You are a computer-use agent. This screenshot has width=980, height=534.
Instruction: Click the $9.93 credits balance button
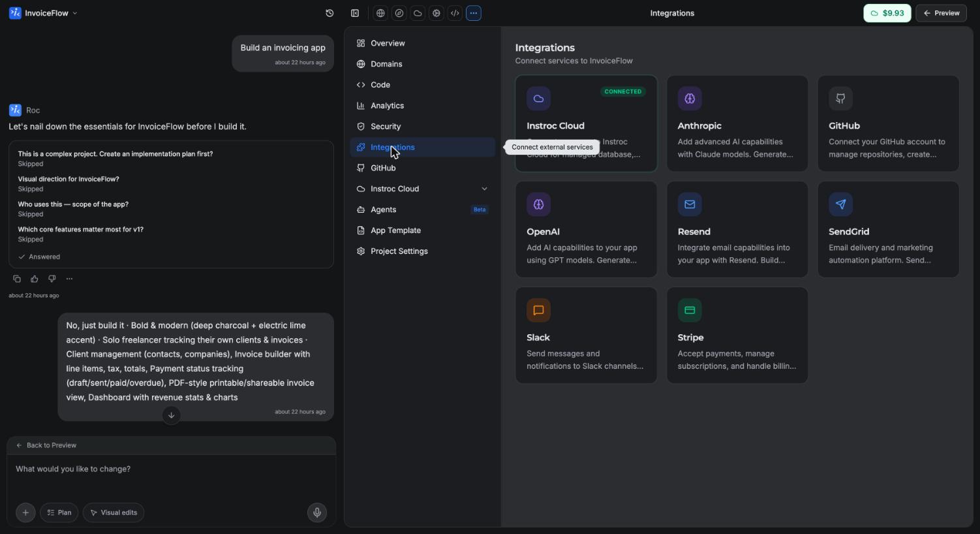[x=887, y=13]
